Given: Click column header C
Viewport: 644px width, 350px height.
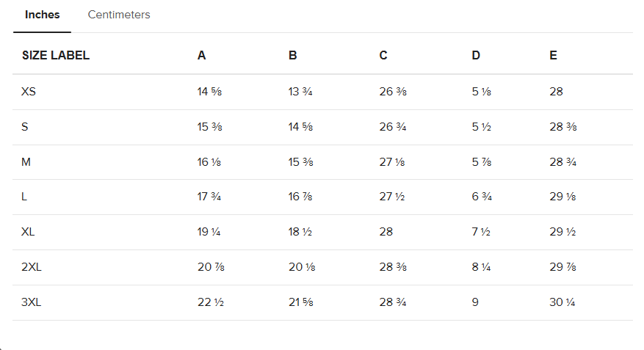Looking at the screenshot, I should (383, 55).
